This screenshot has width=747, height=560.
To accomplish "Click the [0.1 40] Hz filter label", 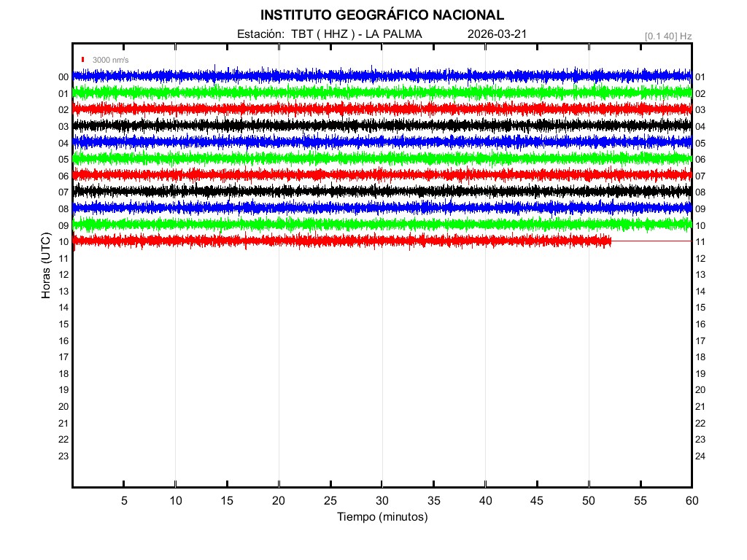I will (667, 36).
